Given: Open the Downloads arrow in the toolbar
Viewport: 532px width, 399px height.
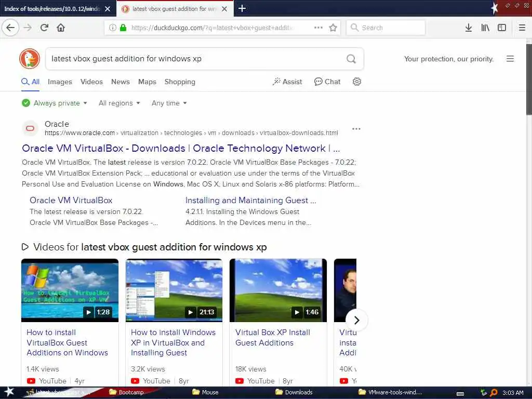Looking at the screenshot, I should coord(469,28).
